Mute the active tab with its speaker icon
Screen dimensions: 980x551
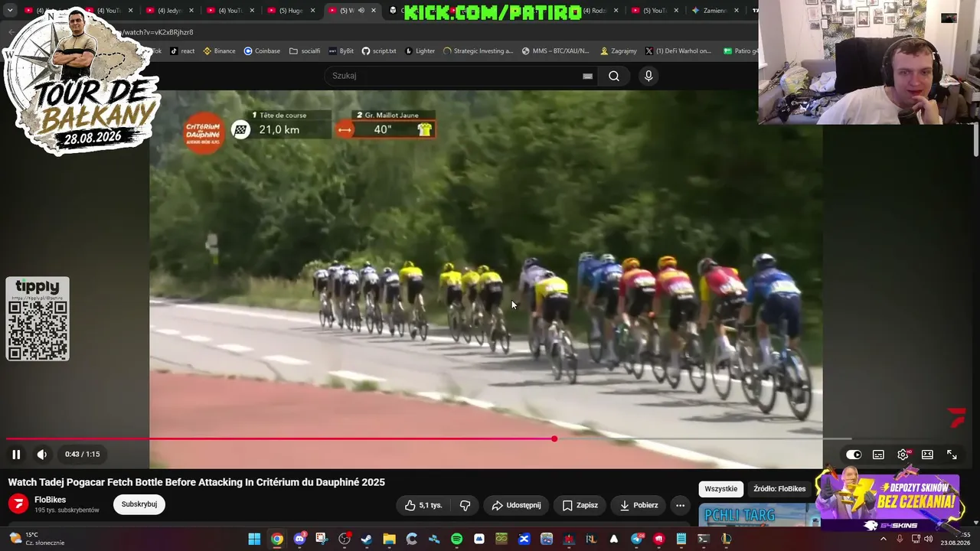(x=361, y=11)
